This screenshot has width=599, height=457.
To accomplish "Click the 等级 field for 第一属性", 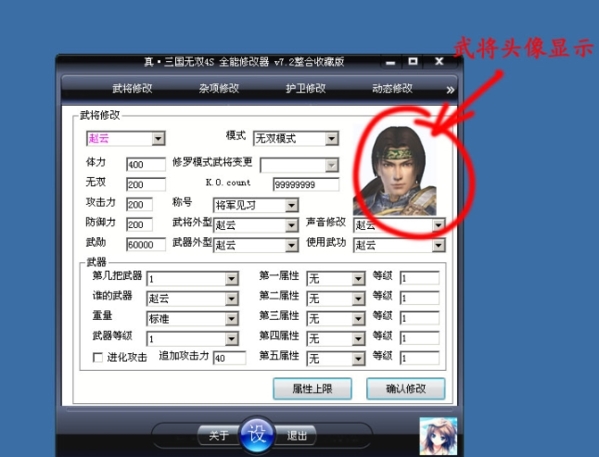I will coord(420,278).
